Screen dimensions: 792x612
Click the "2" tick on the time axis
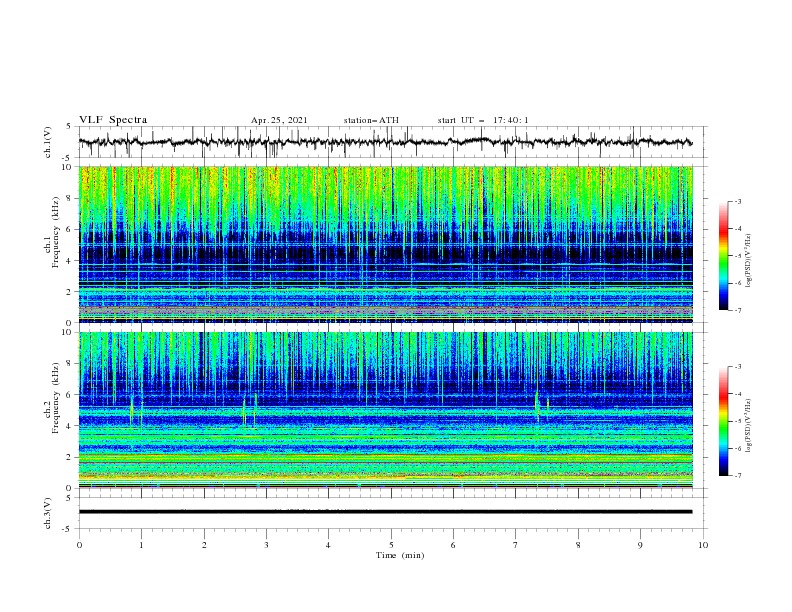pos(204,545)
